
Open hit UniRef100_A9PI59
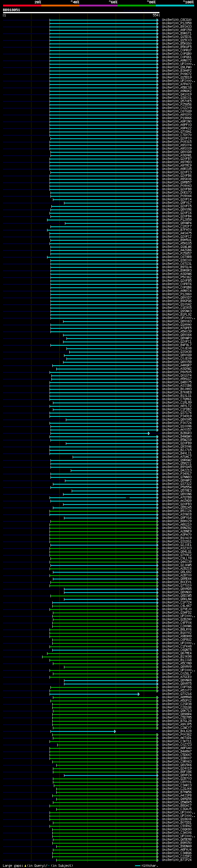tap(176, 30)
